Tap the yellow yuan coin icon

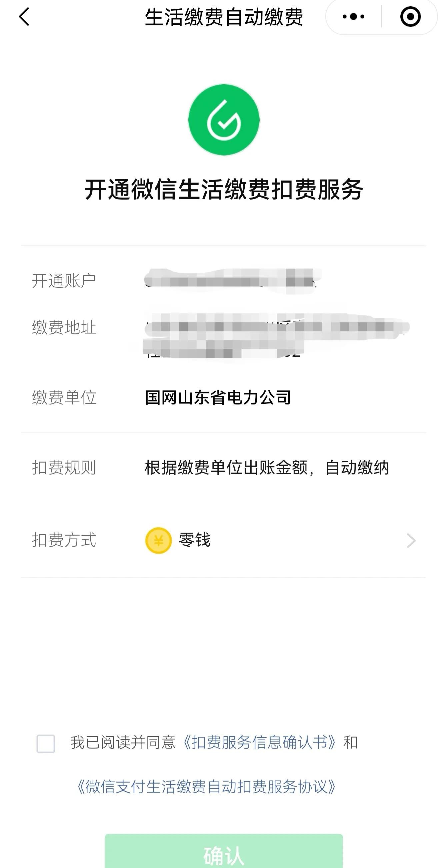pos(158,541)
